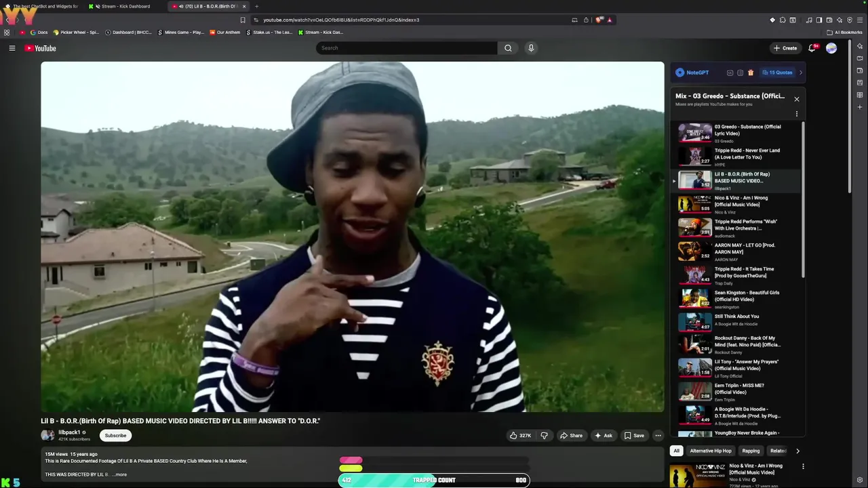Open browser main hamburger menu
The width and height of the screenshot is (868, 488).
(x=859, y=20)
